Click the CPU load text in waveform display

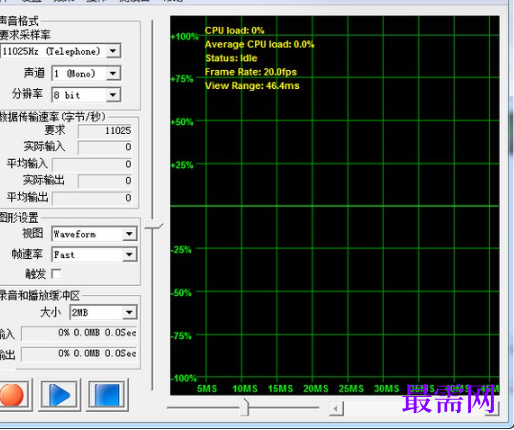[234, 31]
